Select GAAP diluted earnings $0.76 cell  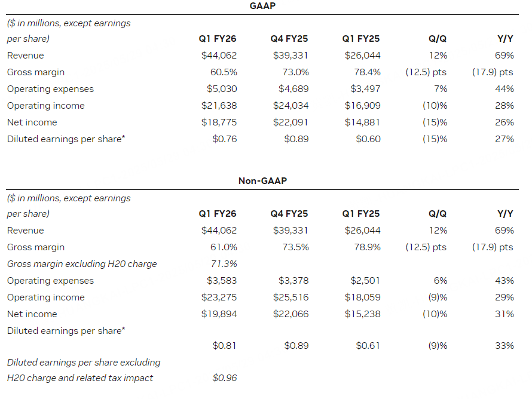[225, 139]
